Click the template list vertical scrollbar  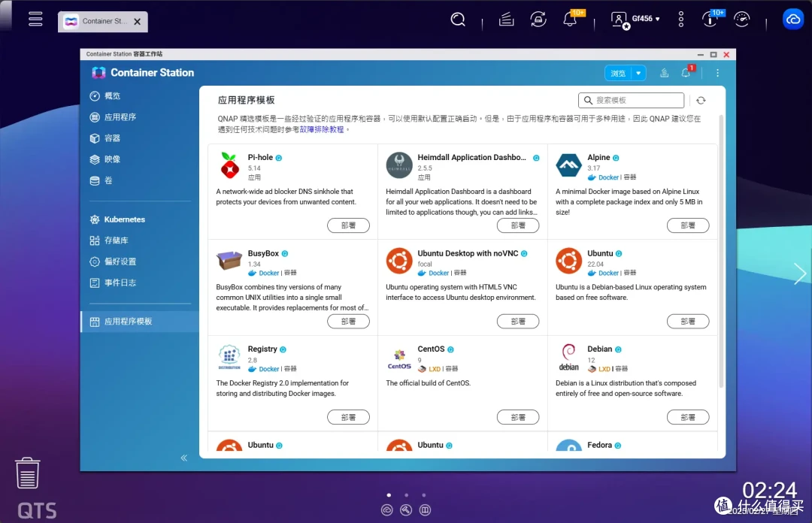point(721,251)
